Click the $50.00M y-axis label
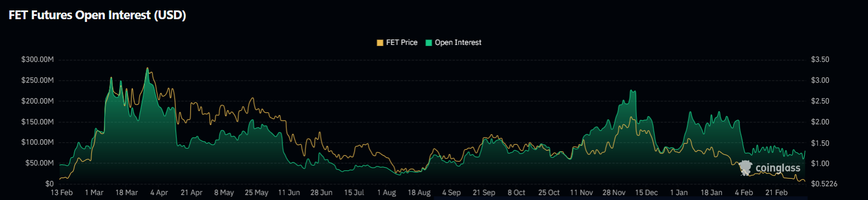 point(39,163)
